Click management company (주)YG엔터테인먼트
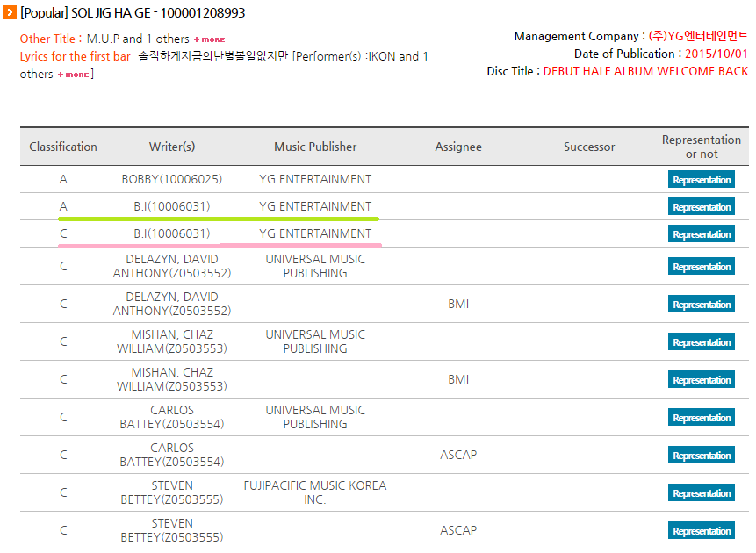This screenshot has height=553, width=756. click(x=698, y=36)
